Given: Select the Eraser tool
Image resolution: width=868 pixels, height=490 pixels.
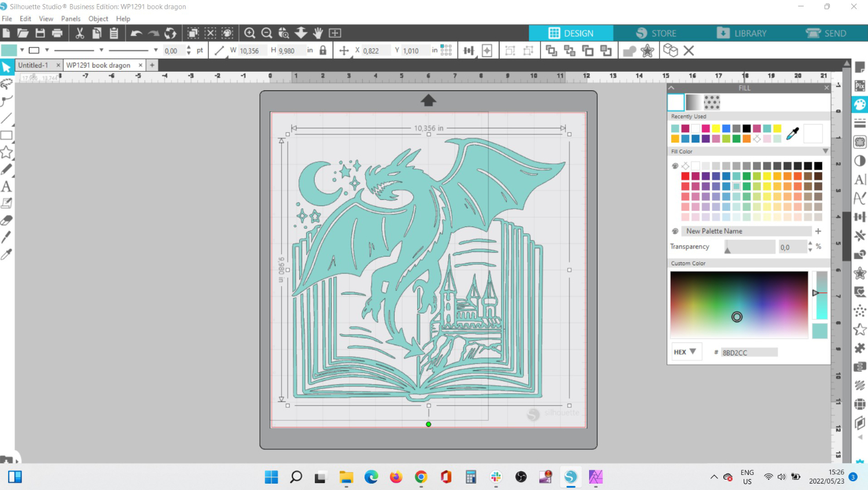Looking at the screenshot, I should [6, 220].
